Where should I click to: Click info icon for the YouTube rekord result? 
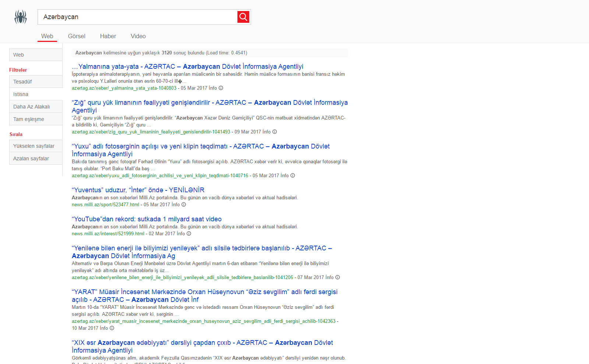point(189,234)
